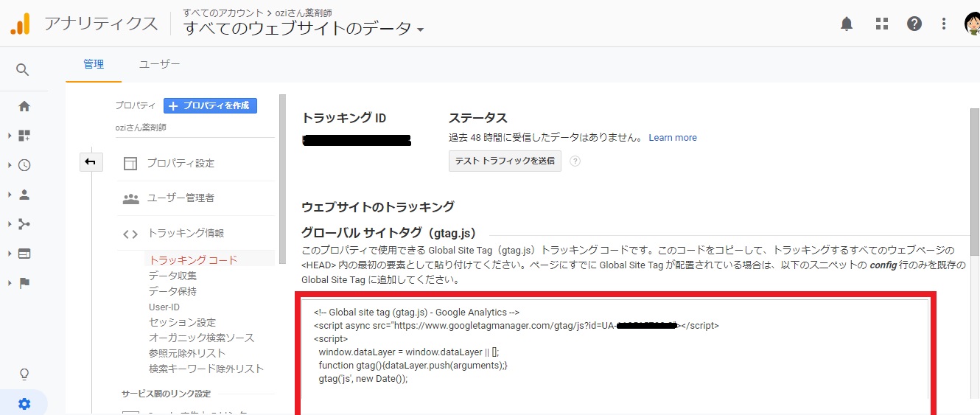Viewport: 980px width, 415px height.
Task: Open the Admin gear icon
Action: [24, 404]
